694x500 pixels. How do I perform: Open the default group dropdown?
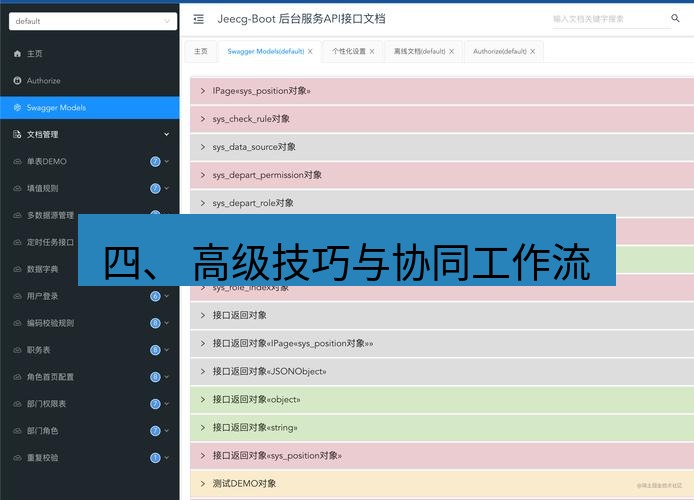tap(93, 21)
